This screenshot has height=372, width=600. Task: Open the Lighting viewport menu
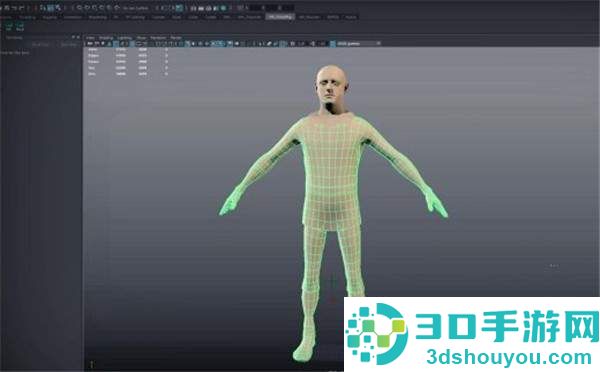coord(125,38)
